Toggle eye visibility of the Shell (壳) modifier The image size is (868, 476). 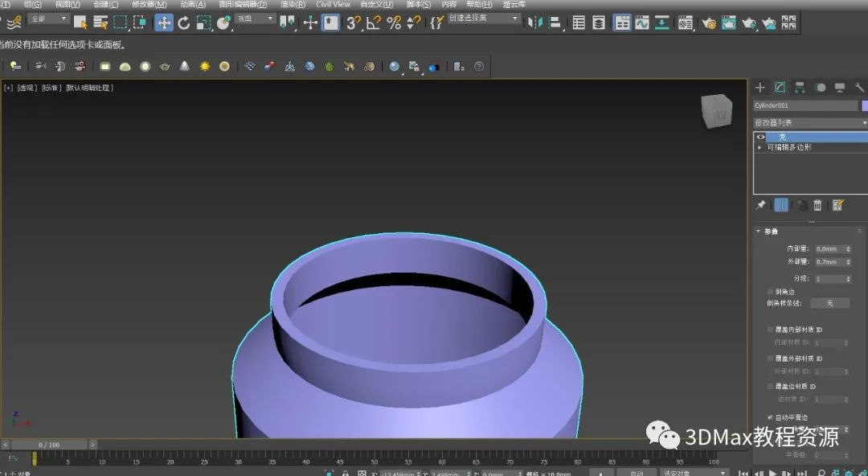point(760,137)
